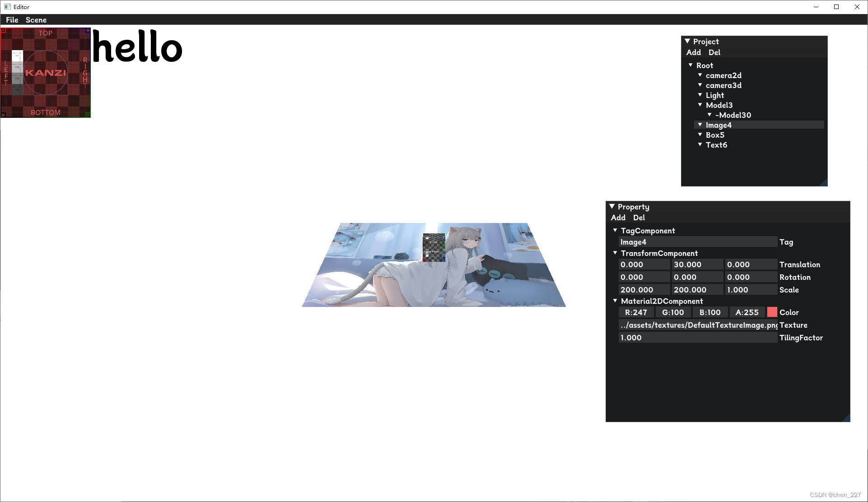Viewport: 868px width, 502px height.
Task: Click the R:247 color channel field
Action: [636, 312]
